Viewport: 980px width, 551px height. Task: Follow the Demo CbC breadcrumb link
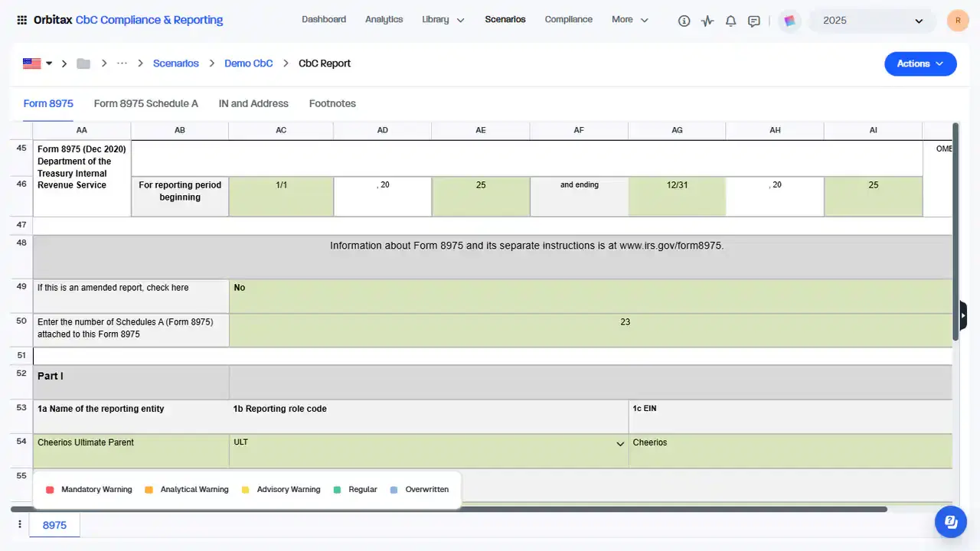[x=249, y=64]
